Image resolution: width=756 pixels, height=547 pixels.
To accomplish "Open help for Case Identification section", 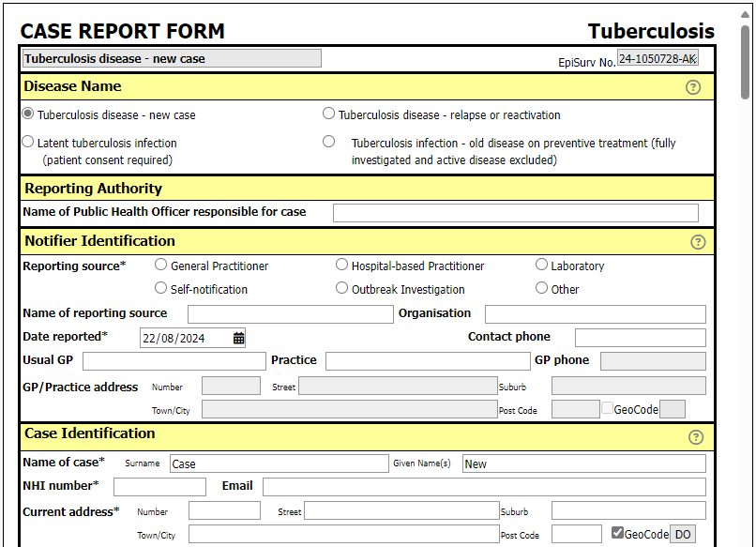I will click(696, 437).
